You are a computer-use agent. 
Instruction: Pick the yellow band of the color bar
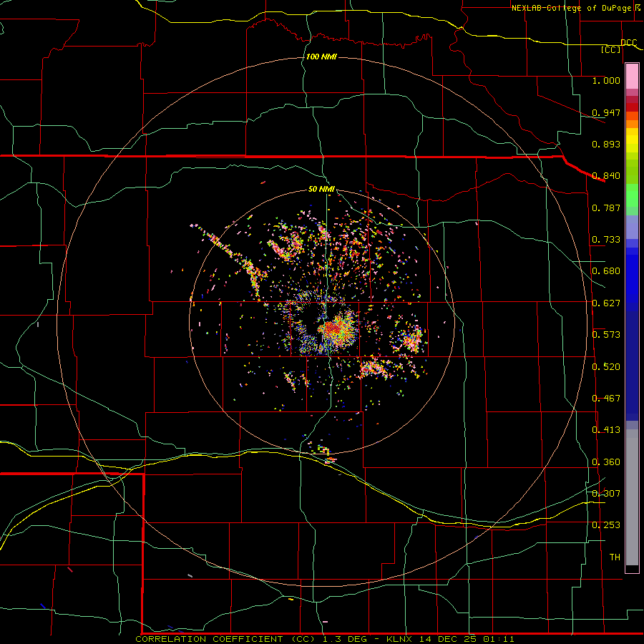click(x=632, y=141)
